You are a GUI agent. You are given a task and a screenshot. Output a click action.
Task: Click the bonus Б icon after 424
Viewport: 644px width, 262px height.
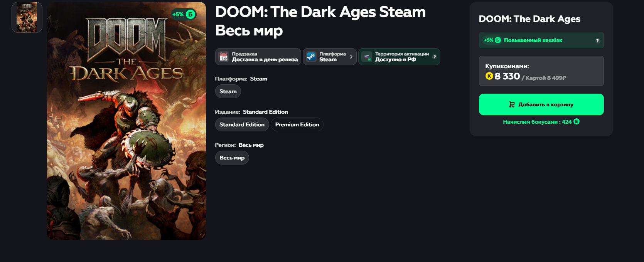(x=577, y=121)
